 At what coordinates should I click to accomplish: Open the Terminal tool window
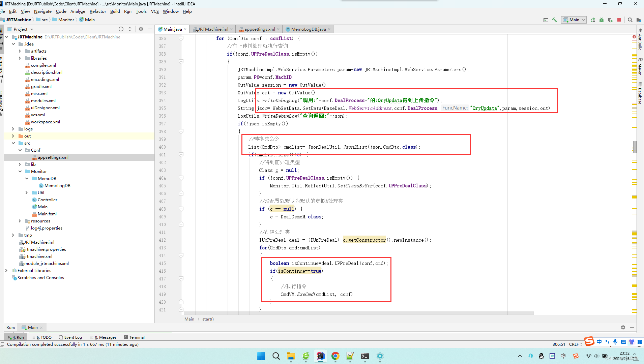coord(134,337)
